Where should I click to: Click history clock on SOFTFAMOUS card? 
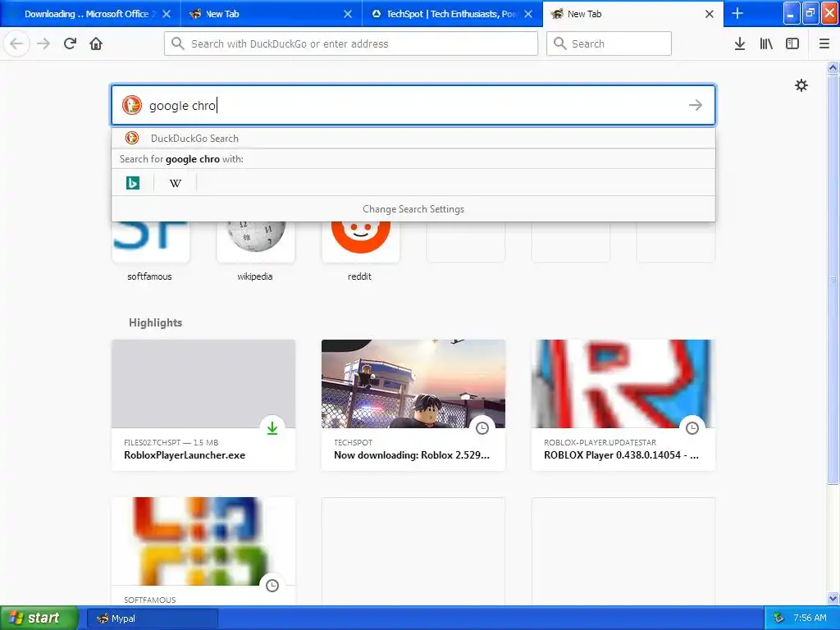(272, 586)
